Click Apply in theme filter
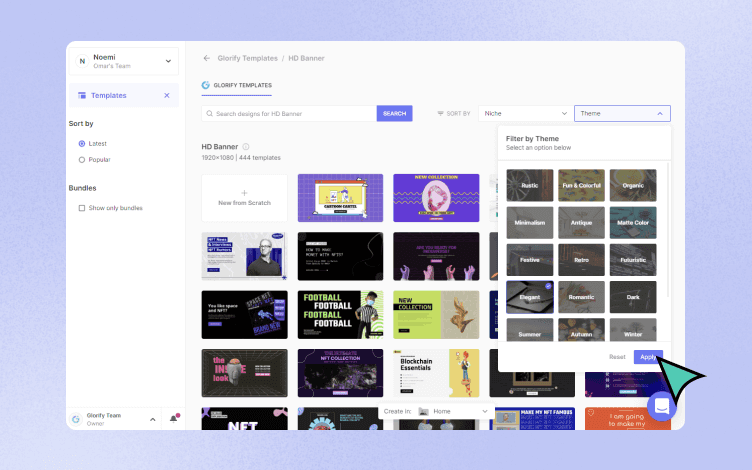Screen dimensions: 752x470 [648, 357]
